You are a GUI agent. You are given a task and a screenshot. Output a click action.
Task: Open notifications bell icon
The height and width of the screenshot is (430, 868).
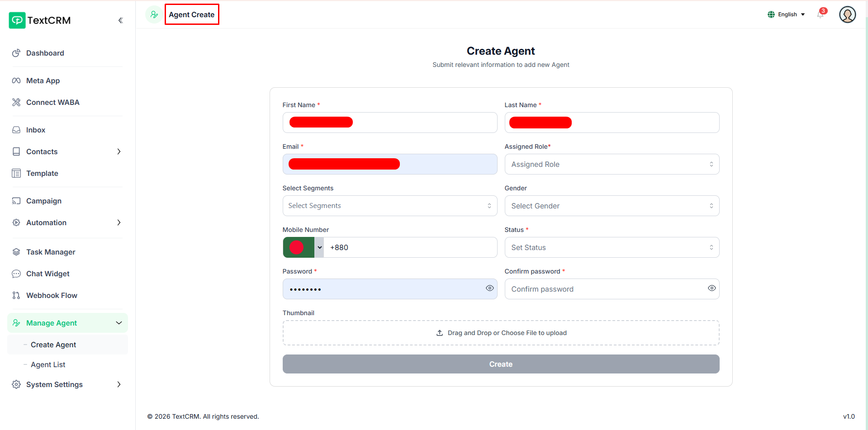820,14
